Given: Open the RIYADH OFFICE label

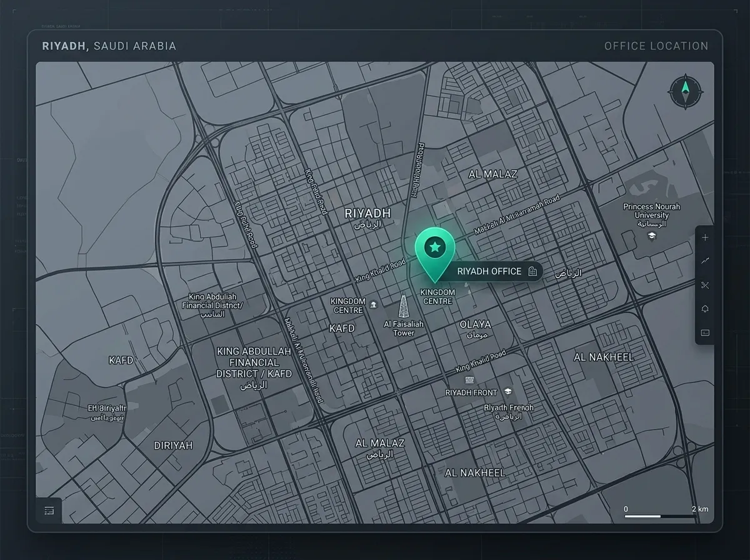Looking at the screenshot, I should point(489,271).
